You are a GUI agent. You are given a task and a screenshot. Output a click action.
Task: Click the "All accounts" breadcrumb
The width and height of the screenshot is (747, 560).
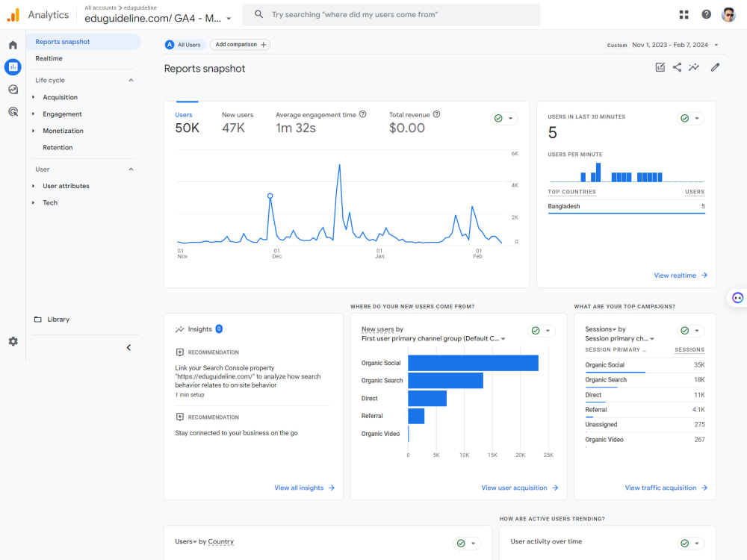coord(100,7)
